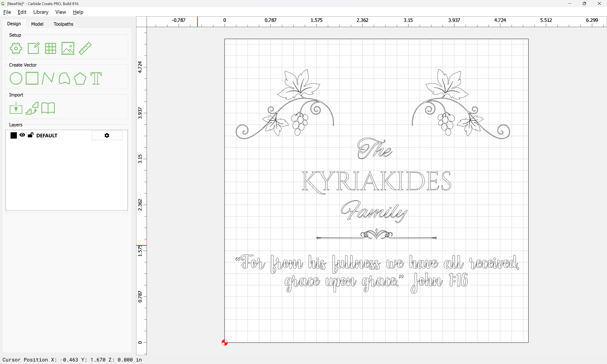Close the Carbide Create window
The height and width of the screenshot is (364, 607).
[599, 4]
